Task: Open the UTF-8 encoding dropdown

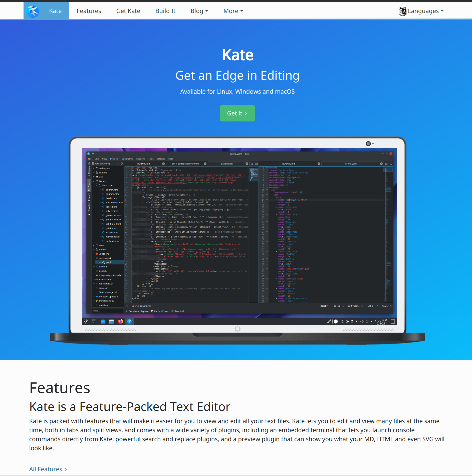Action: pyautogui.click(x=372, y=306)
